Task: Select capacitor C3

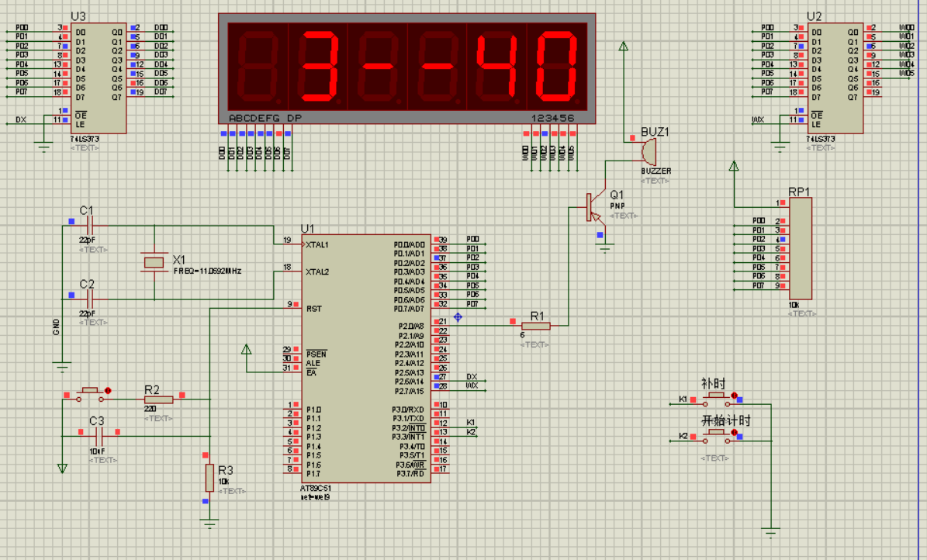Action: click(x=99, y=437)
